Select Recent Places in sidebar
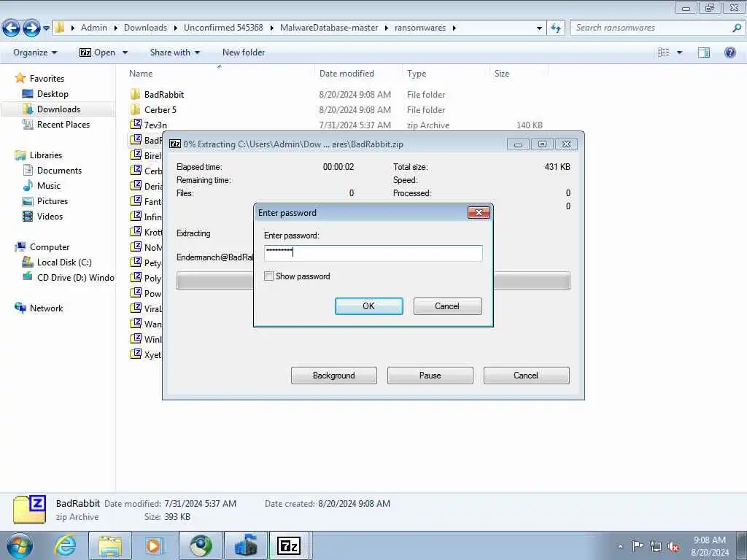Viewport: 747px width, 560px height. coord(63,124)
